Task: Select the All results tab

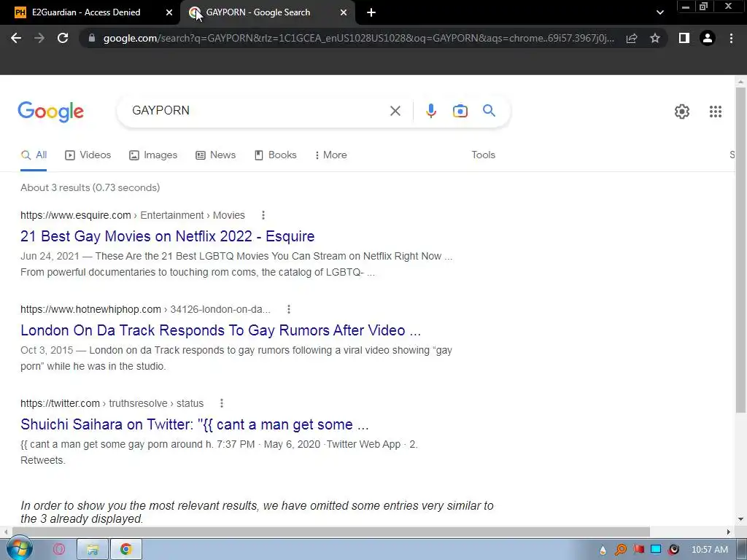Action: coord(34,155)
